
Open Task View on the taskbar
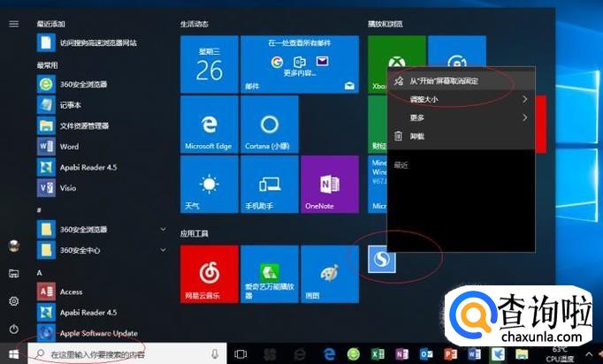[x=240, y=354]
